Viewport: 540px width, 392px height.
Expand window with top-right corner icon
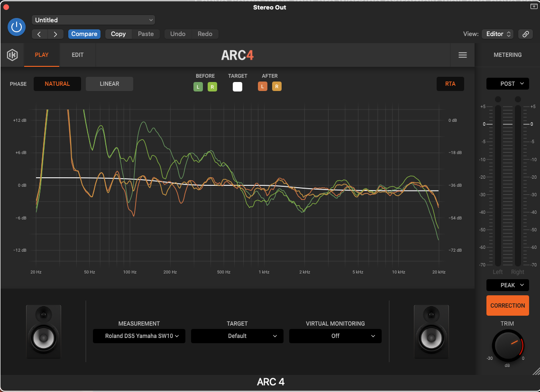click(533, 6)
